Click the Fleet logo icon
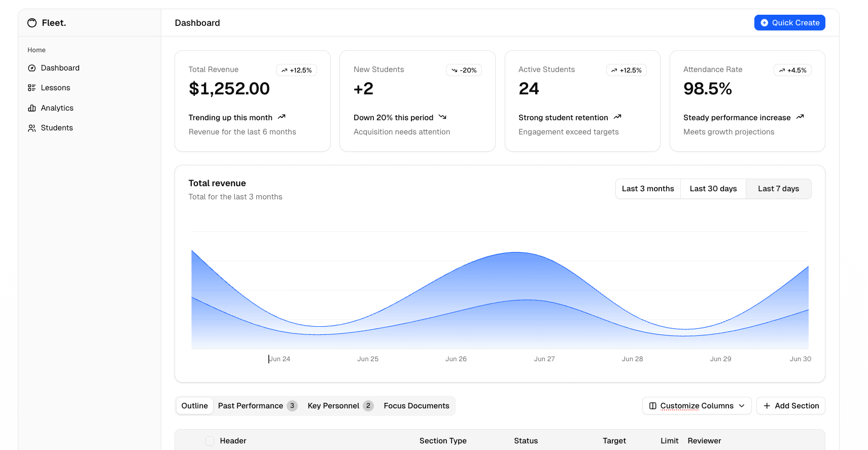The height and width of the screenshot is (450, 868). 32,23
